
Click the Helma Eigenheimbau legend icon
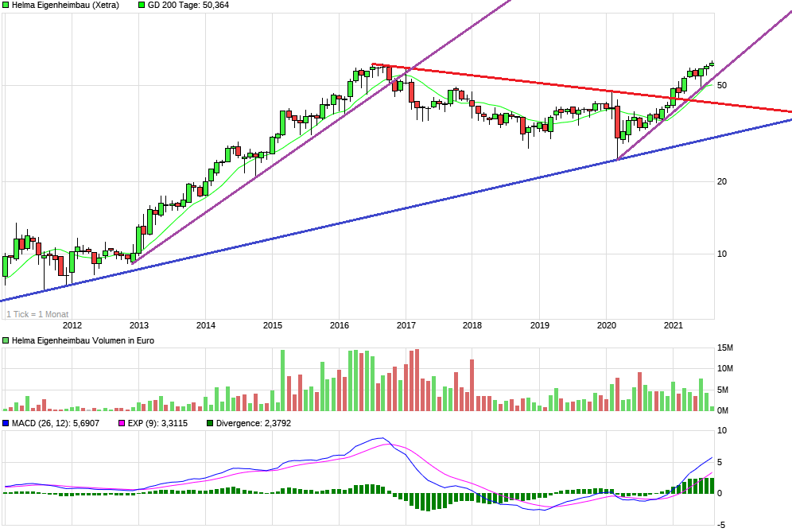coord(6,6)
